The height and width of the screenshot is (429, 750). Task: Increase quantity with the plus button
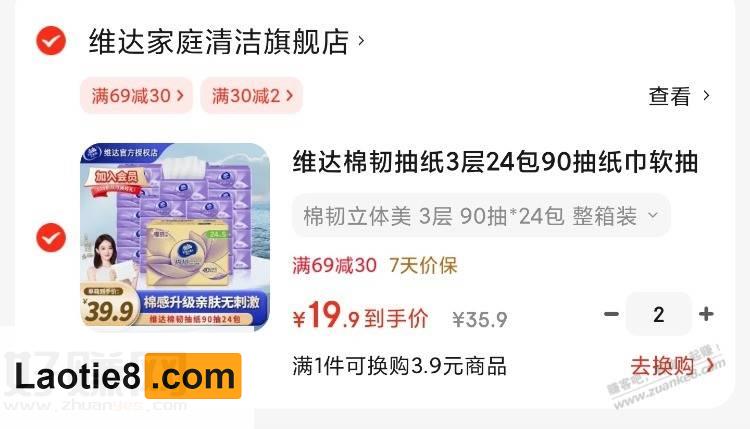(x=706, y=314)
